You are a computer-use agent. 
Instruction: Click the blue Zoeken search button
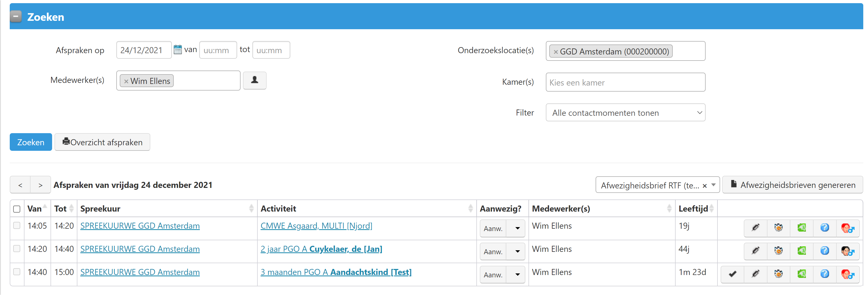(x=31, y=142)
